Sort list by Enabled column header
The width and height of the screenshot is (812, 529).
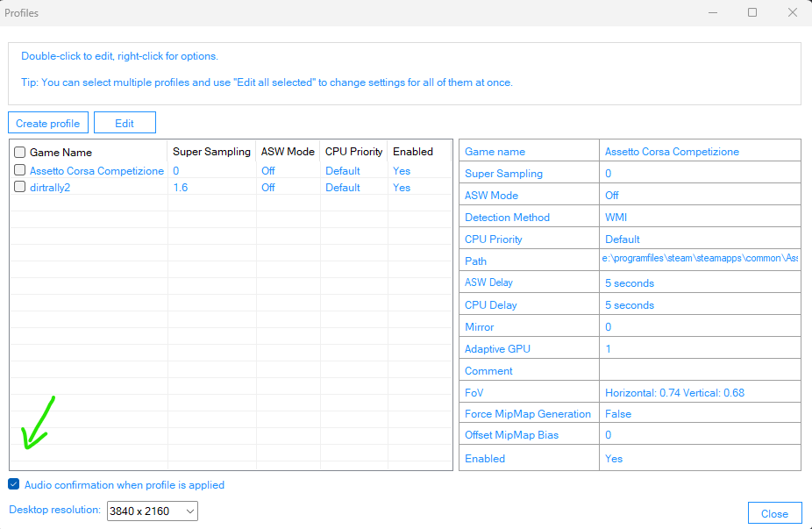pos(413,152)
